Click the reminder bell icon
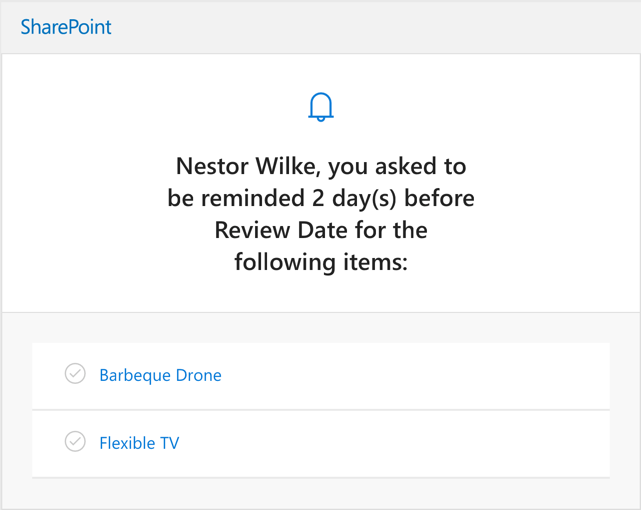This screenshot has width=641, height=510. coord(320,106)
